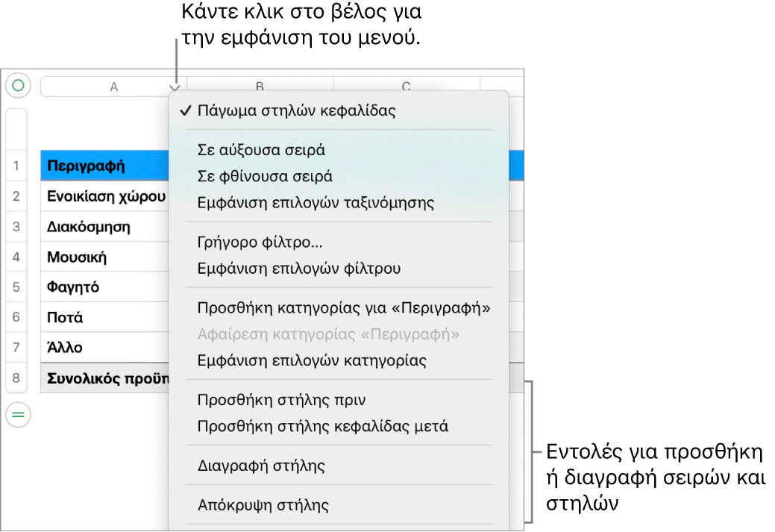The width and height of the screenshot is (775, 532).
Task: Open column A header dropdown arrow
Action: [175, 88]
